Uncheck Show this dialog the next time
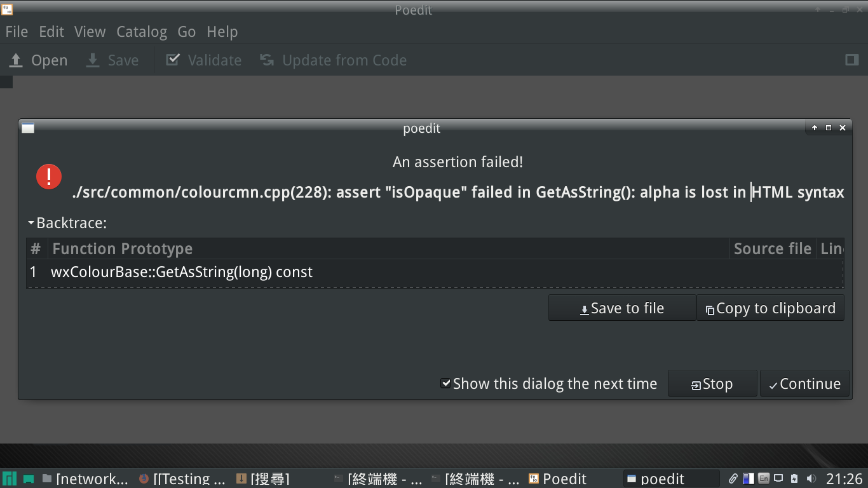868x488 pixels. [x=445, y=383]
